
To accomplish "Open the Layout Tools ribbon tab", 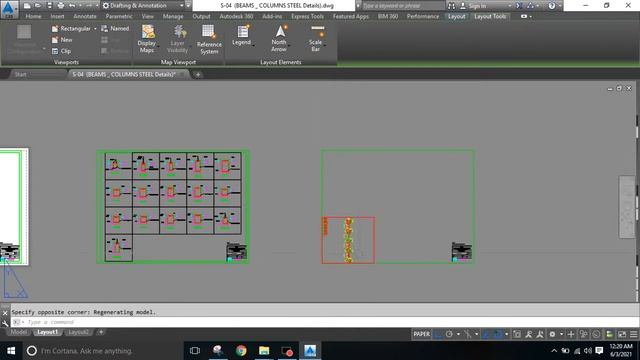I will tap(490, 16).
